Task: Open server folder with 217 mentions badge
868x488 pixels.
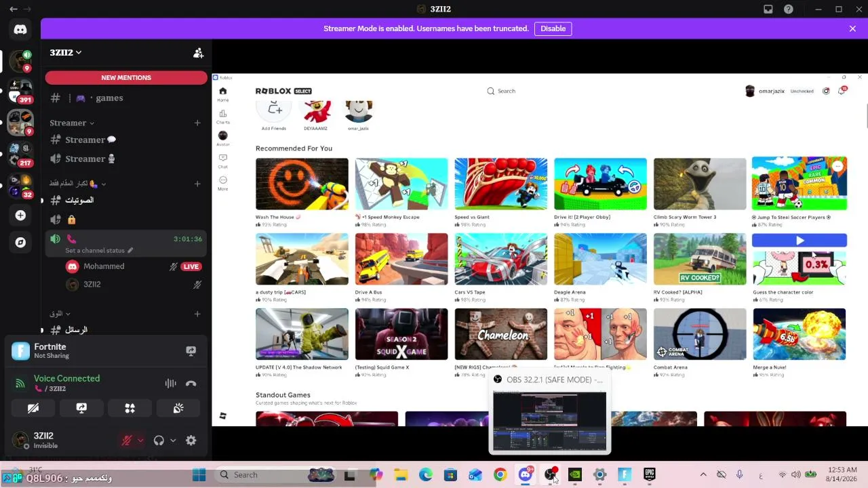Action: 20,154
